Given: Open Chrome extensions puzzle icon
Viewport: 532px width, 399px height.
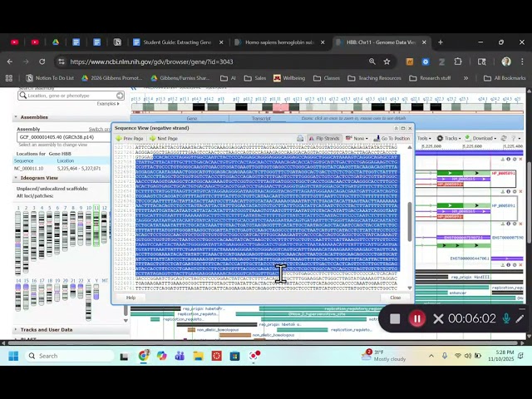Looking at the screenshot, I should tap(458, 62).
